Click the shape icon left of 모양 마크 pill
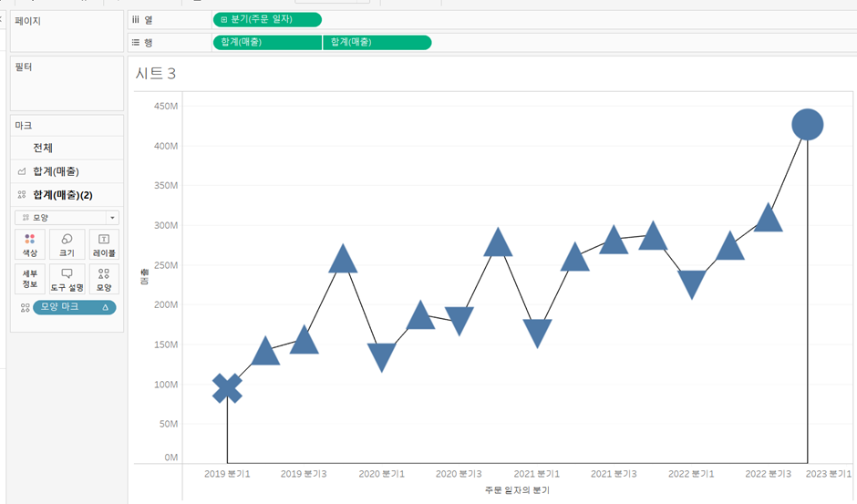The width and height of the screenshot is (857, 504). coord(26,308)
